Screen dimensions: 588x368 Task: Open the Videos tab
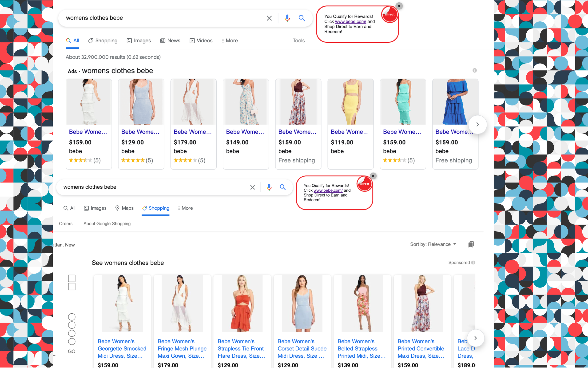(201, 41)
